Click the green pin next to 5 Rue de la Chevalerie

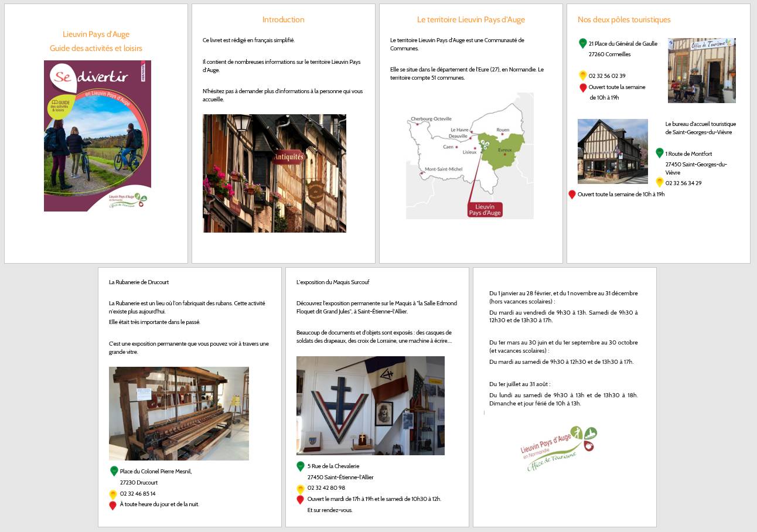click(301, 466)
